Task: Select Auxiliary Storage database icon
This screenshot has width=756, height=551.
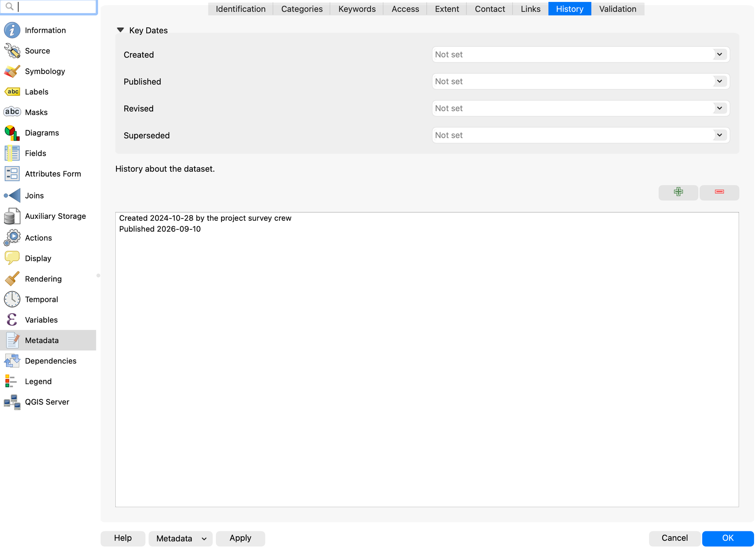Action: [12, 216]
